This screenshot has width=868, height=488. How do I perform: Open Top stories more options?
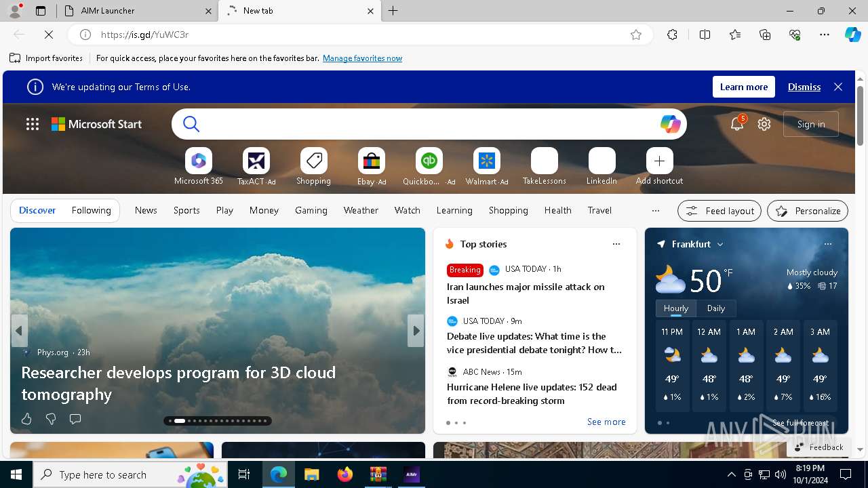tap(616, 244)
